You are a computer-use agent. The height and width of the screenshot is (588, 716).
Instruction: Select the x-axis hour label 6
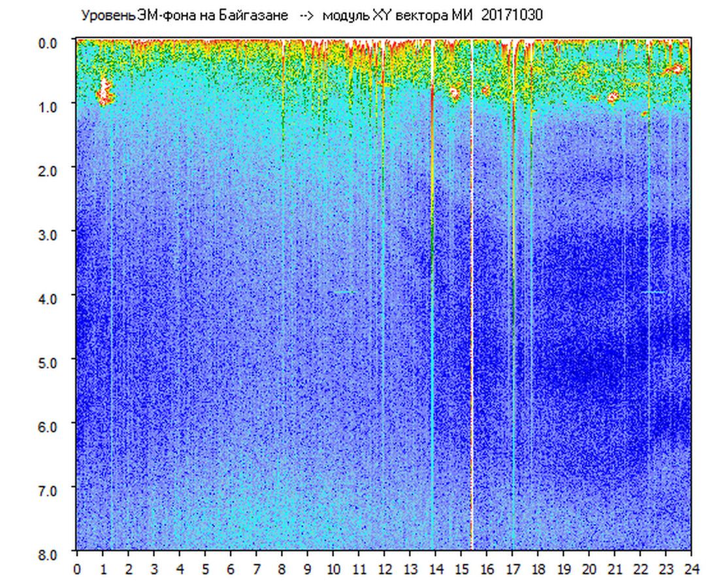click(231, 569)
